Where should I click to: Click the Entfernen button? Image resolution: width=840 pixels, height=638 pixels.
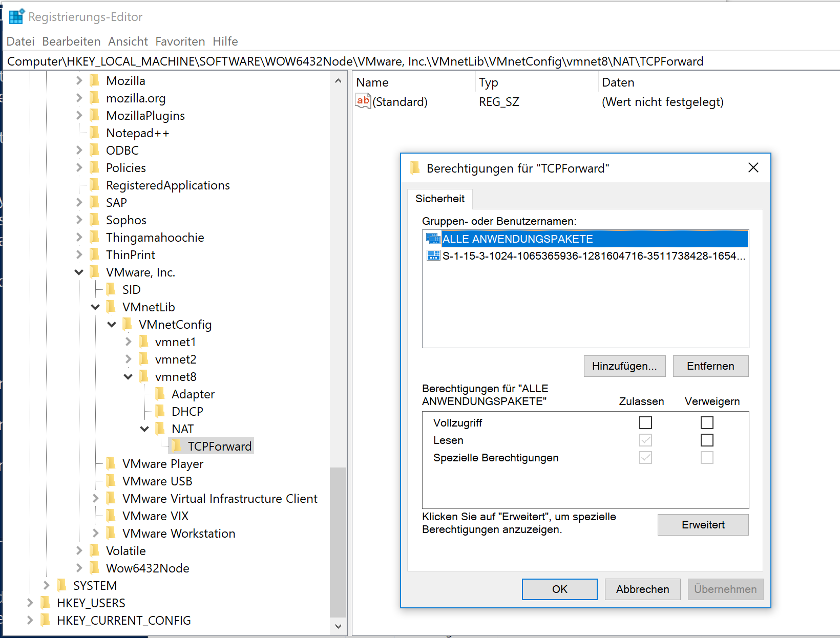click(x=710, y=366)
